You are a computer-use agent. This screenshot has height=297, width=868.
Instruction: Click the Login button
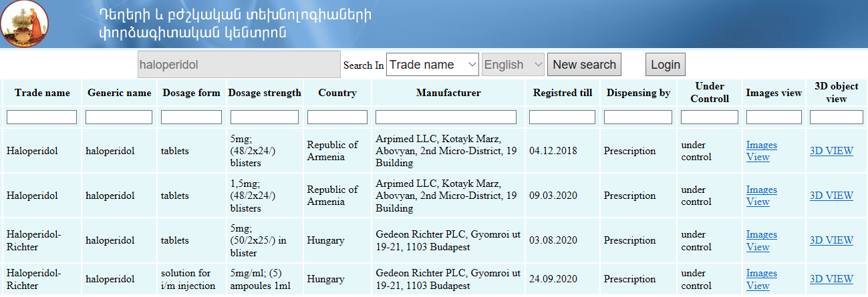coord(666,65)
